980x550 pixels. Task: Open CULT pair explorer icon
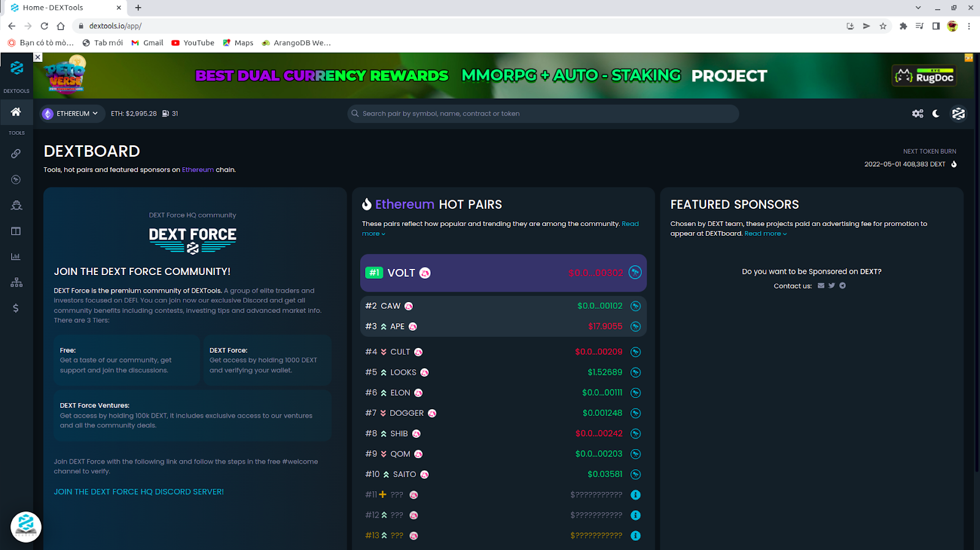(x=636, y=352)
